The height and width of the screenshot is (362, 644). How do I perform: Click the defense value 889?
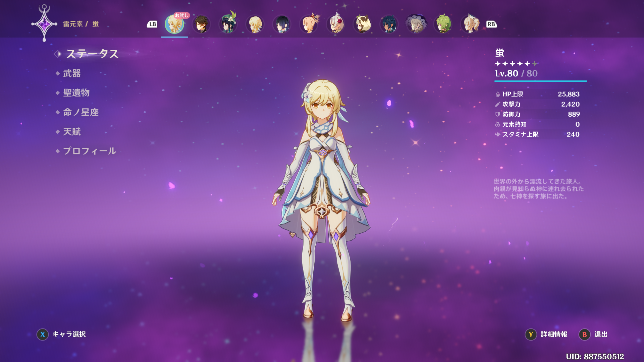point(574,114)
